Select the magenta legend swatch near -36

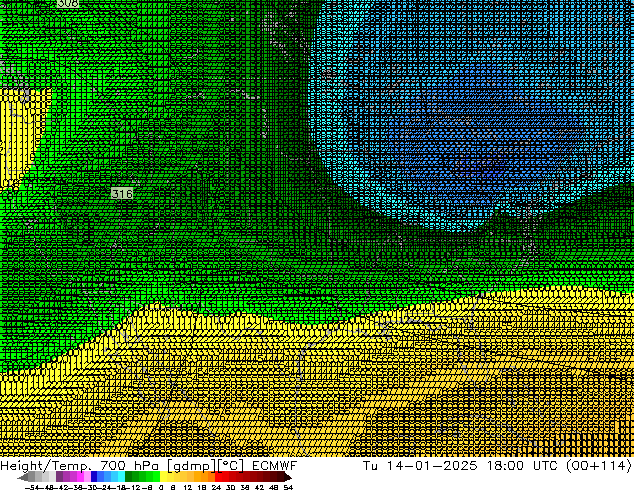point(80,477)
